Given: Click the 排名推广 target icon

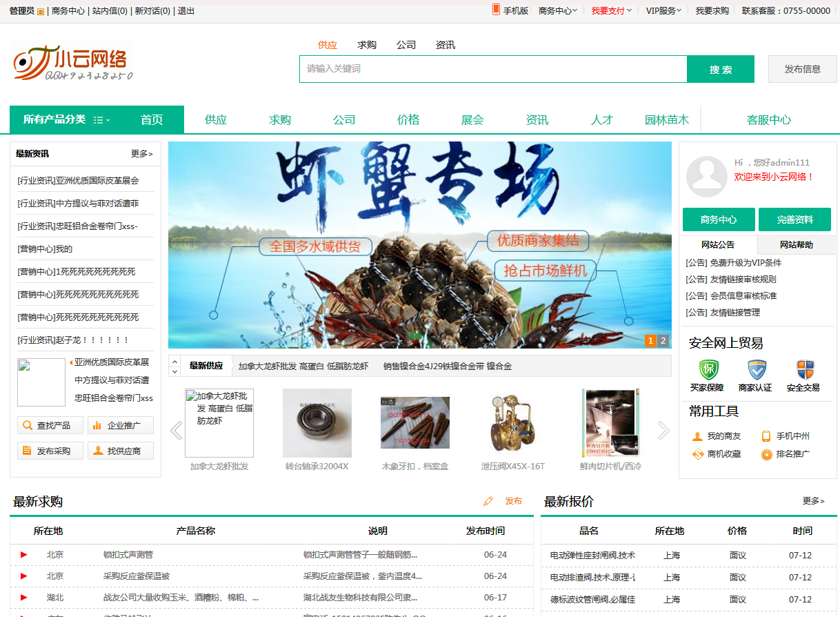Looking at the screenshot, I should click(766, 454).
